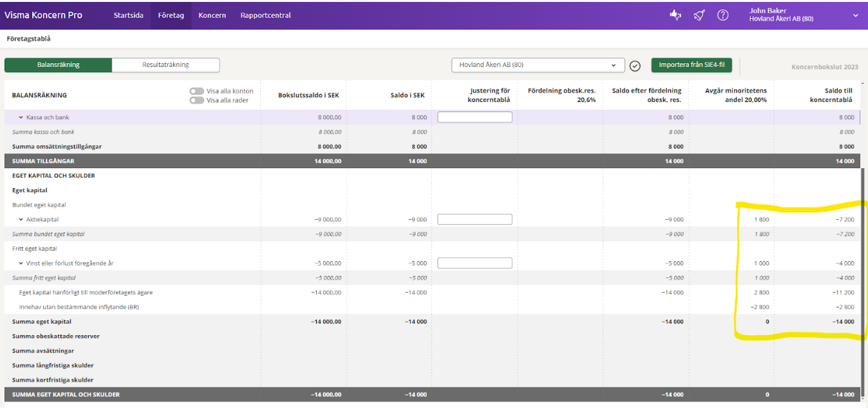Click the checkmark circle next to company selector

pos(635,66)
